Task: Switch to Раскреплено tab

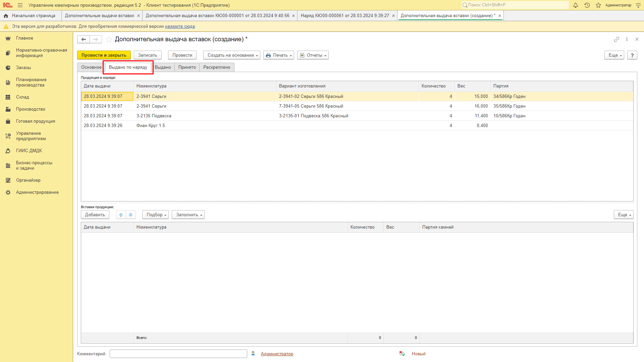Action: point(217,67)
